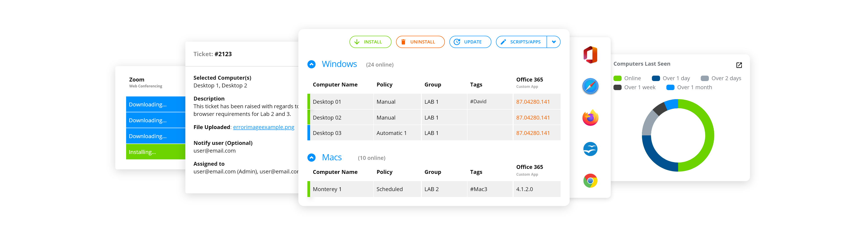Screen dimensions: 868x235
Task: Open the Microsoft Office app icon
Action: [x=590, y=55]
